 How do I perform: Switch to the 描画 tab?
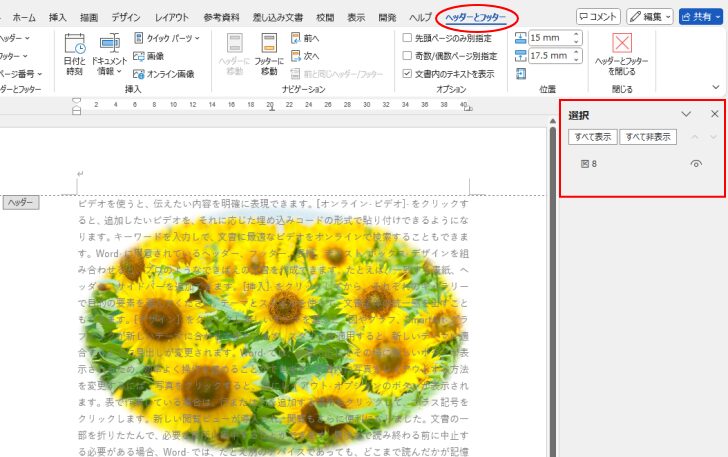[x=89, y=18]
